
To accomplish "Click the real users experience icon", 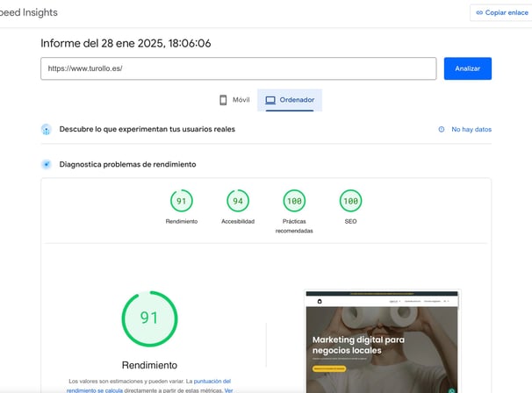I will click(x=47, y=129).
